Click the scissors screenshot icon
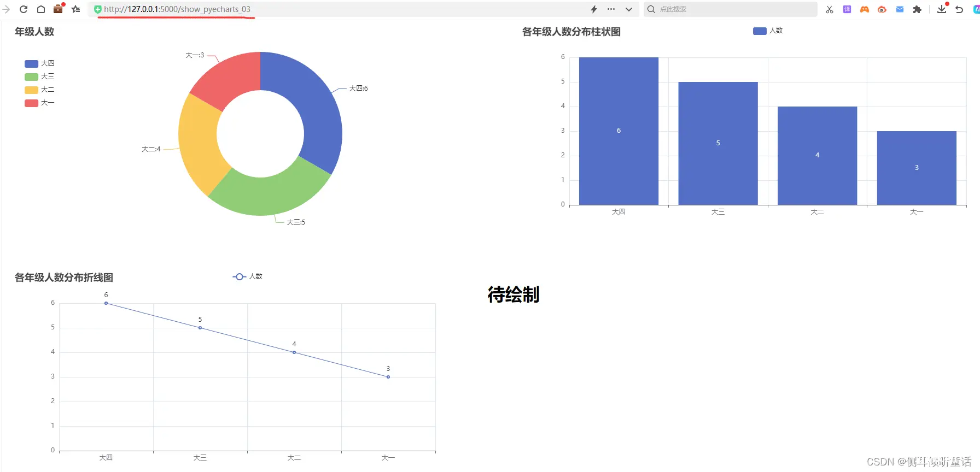 [x=830, y=9]
